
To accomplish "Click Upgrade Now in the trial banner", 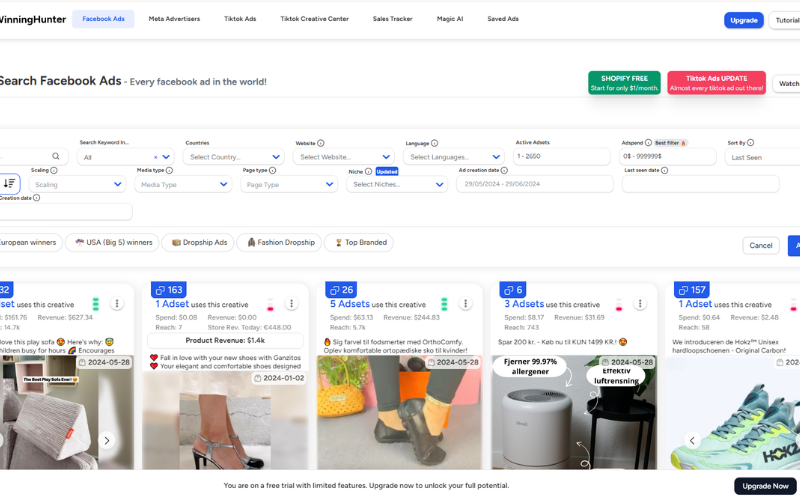I will [765, 486].
